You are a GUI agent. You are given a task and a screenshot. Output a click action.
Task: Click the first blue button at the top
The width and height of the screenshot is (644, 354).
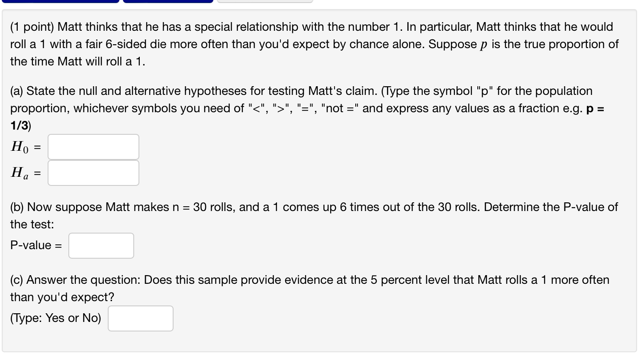click(61, 1)
